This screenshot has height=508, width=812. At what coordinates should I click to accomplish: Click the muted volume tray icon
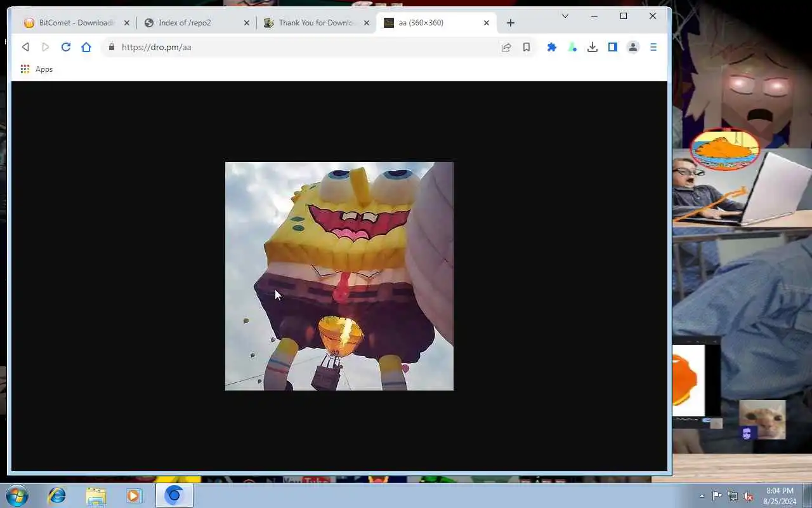coord(749,496)
